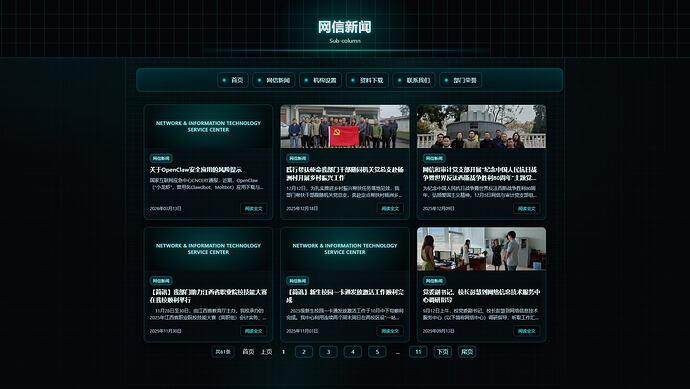The width and height of the screenshot is (690, 389).
Task: Click the OpenClaw card's service center banner
Action: tap(208, 126)
